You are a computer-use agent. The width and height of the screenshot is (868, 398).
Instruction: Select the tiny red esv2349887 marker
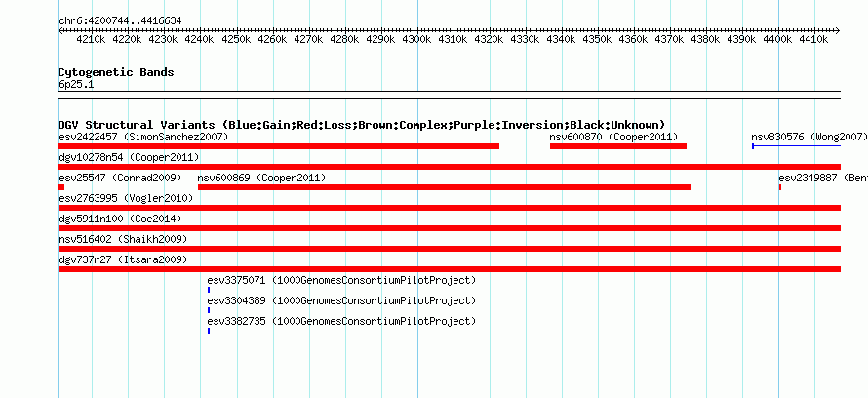coord(780,187)
